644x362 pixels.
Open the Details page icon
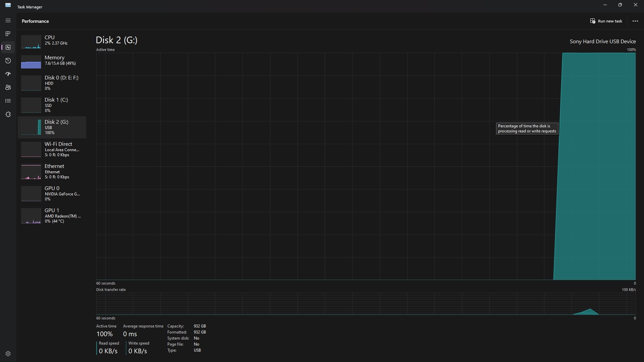point(8,101)
